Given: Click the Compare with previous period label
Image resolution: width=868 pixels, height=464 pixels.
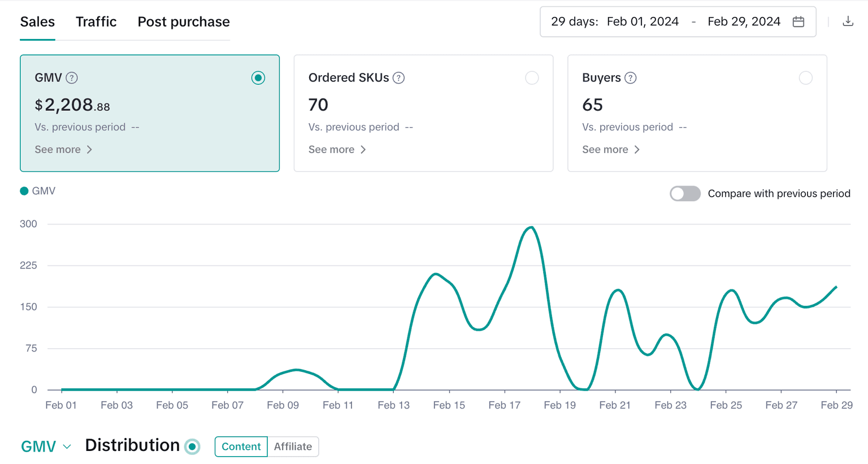Looking at the screenshot, I should (x=779, y=193).
